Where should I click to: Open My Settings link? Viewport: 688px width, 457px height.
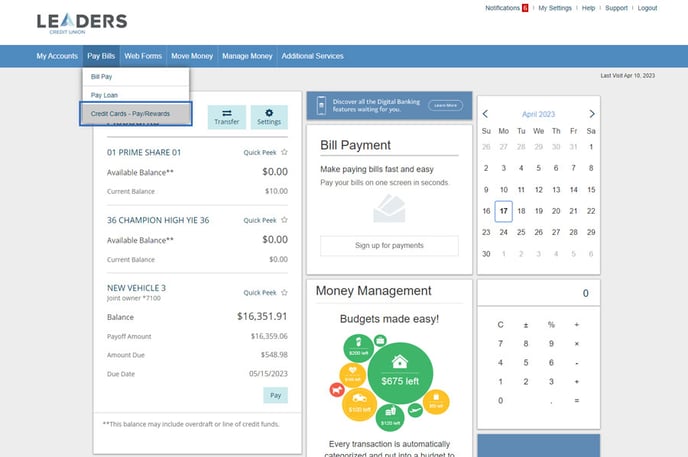(x=555, y=8)
